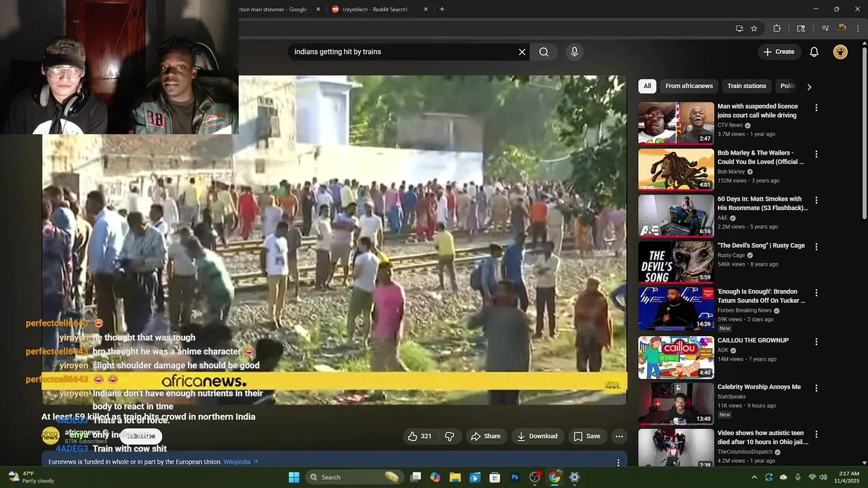Open options menu on the Euronews notice
868x488 pixels.
point(618,463)
